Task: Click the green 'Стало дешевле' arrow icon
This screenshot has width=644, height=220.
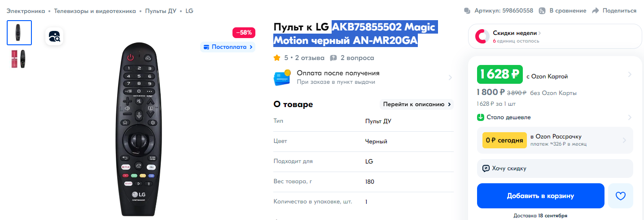Action: coord(481,117)
